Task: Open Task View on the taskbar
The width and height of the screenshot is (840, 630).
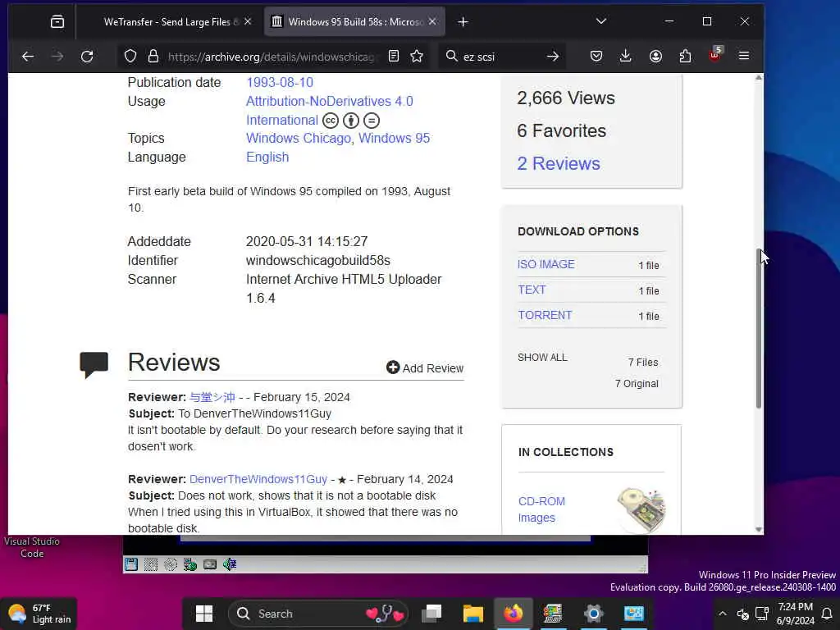Action: point(431,614)
